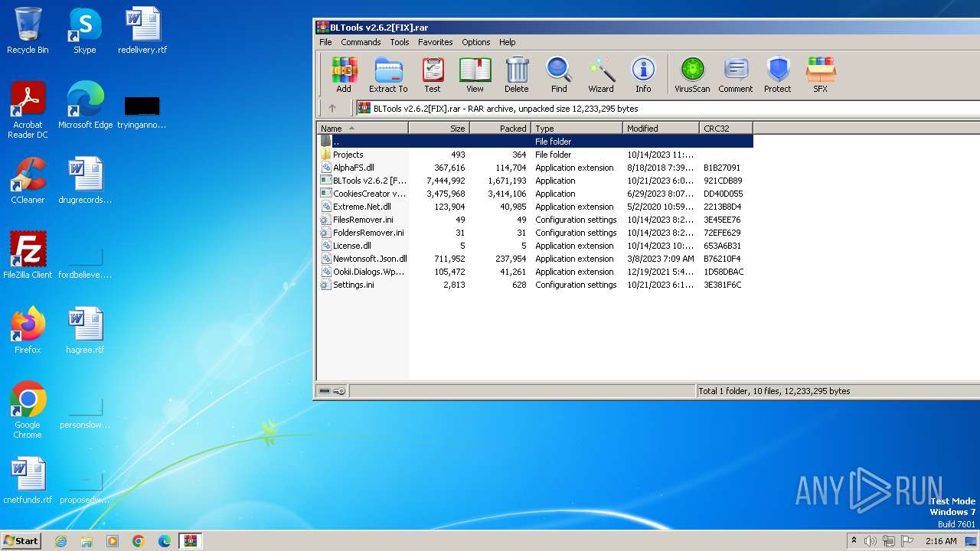This screenshot has height=551, width=980.
Task: Select BLTools v2.6.2 application file
Action: click(535, 181)
